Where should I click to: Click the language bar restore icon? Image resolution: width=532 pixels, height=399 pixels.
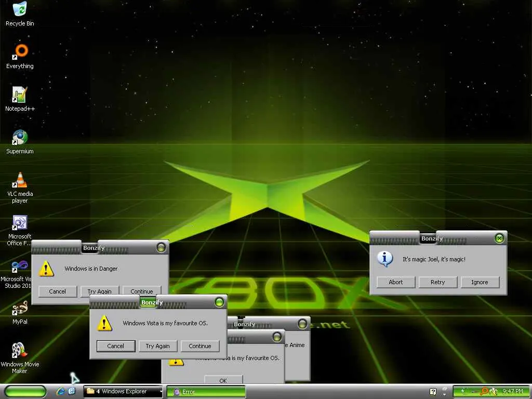445,389
